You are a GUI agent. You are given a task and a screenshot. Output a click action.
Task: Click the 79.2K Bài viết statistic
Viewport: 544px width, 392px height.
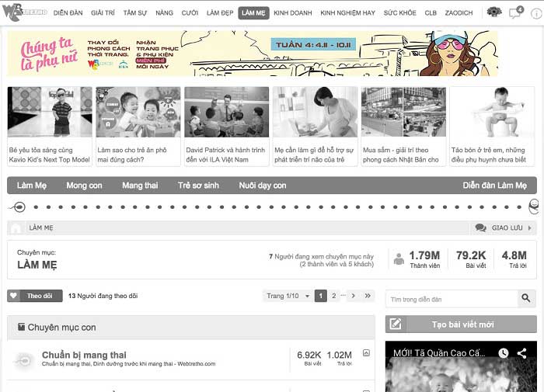(471, 259)
